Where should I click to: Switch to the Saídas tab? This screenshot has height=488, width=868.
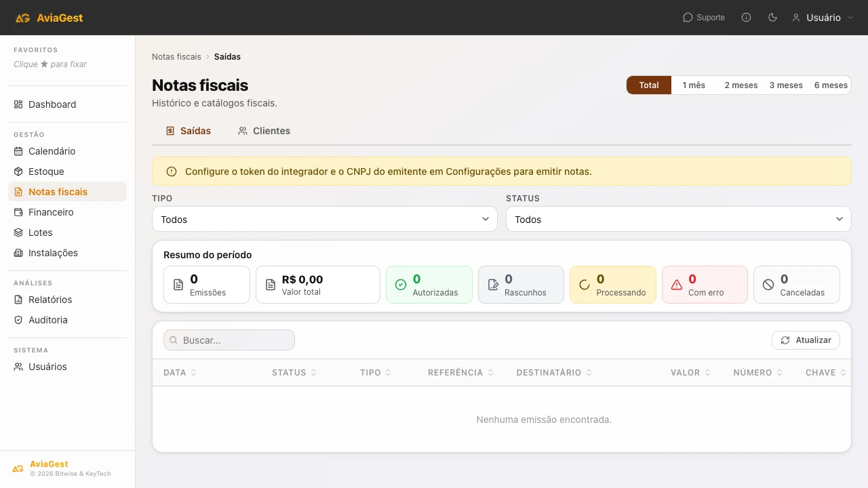(x=189, y=131)
